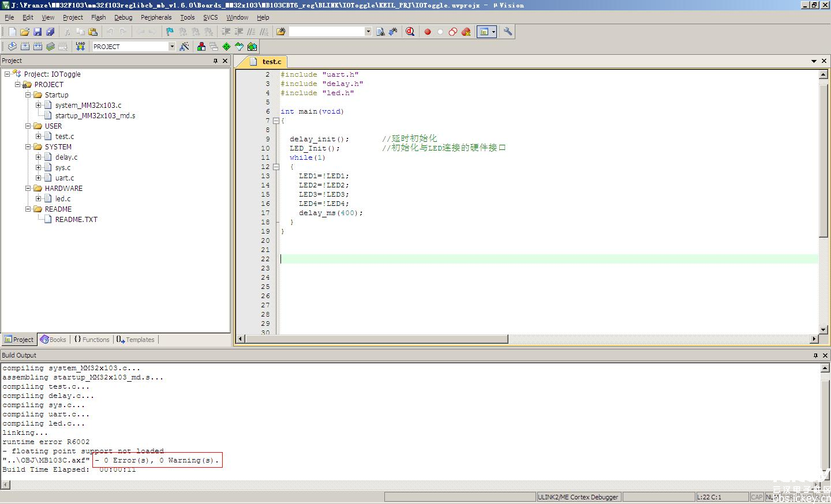831x504 pixels.
Task: Toggle bookmark on current line
Action: [170, 32]
